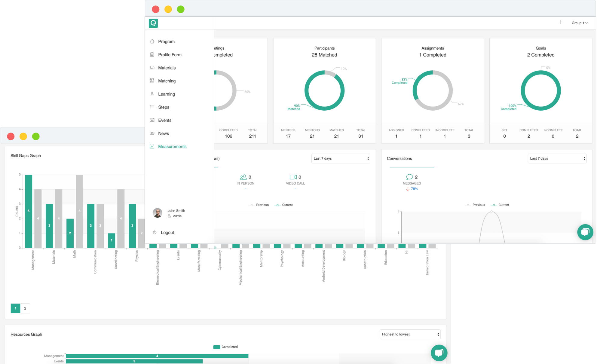Click the Messages 78% decrease indicator
This screenshot has width=597, height=364.
coord(412,189)
